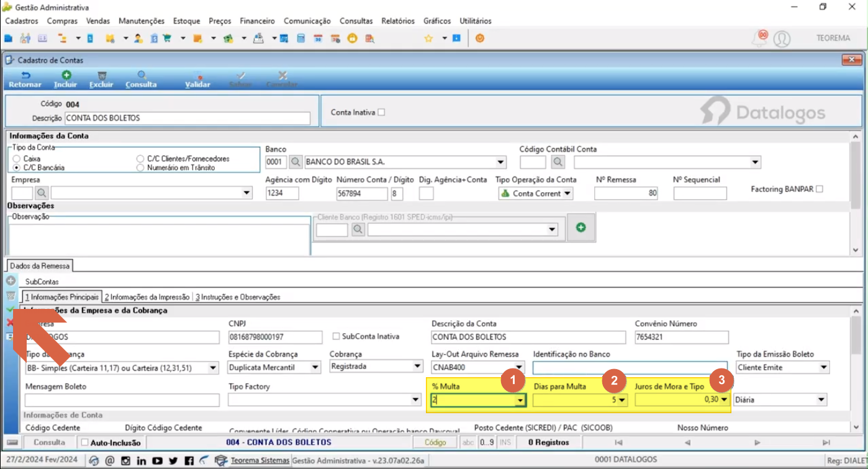Open the Financeiro menu
The image size is (868, 469).
(257, 20)
